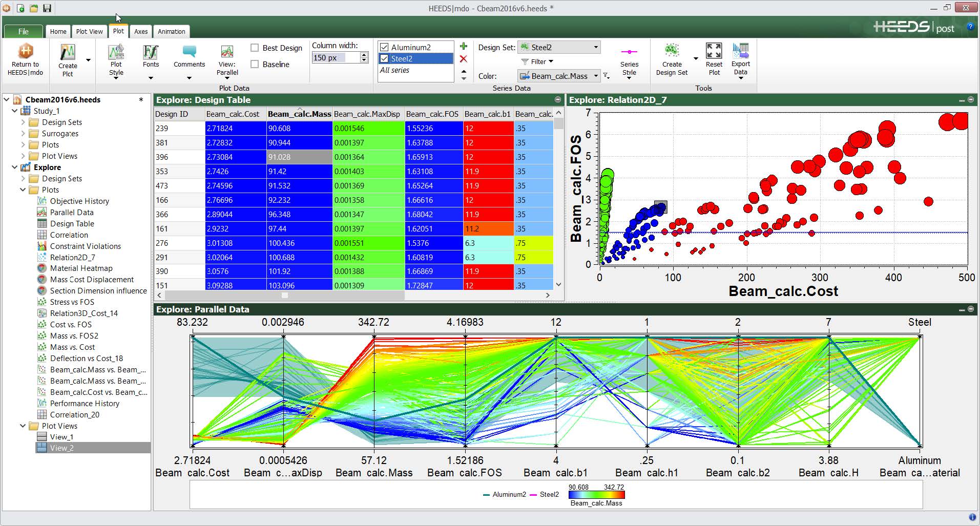This screenshot has height=526, width=980.
Task: Switch to the Home tab
Action: click(x=58, y=31)
